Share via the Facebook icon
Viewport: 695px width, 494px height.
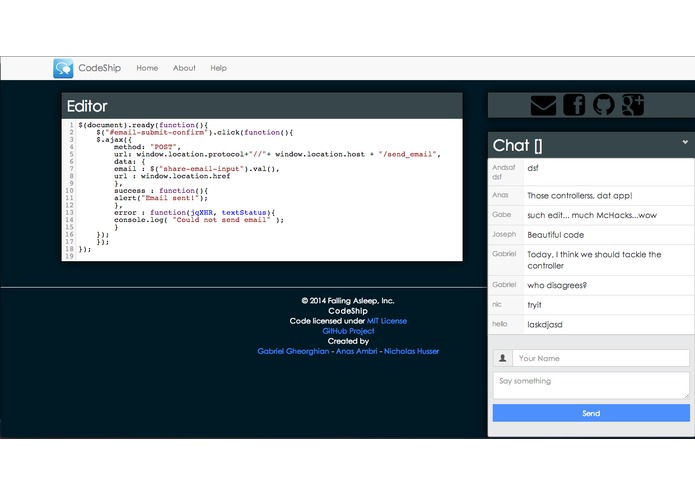(x=574, y=105)
